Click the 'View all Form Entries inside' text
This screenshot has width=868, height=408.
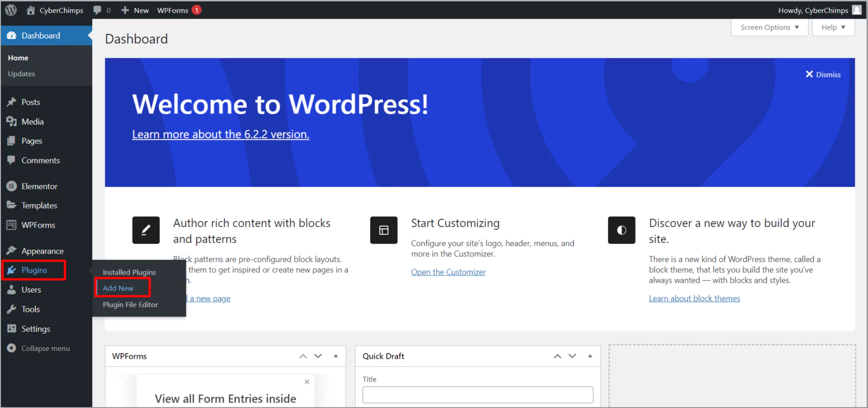tap(226, 398)
